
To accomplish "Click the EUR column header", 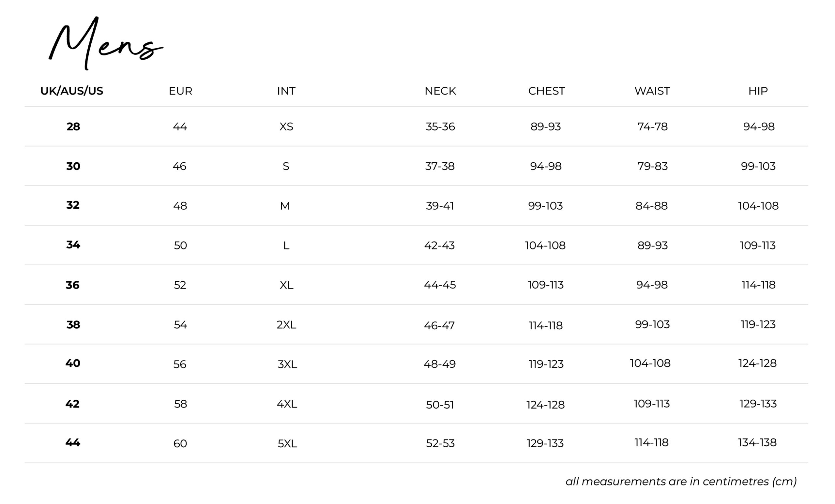I will click(x=180, y=91).
